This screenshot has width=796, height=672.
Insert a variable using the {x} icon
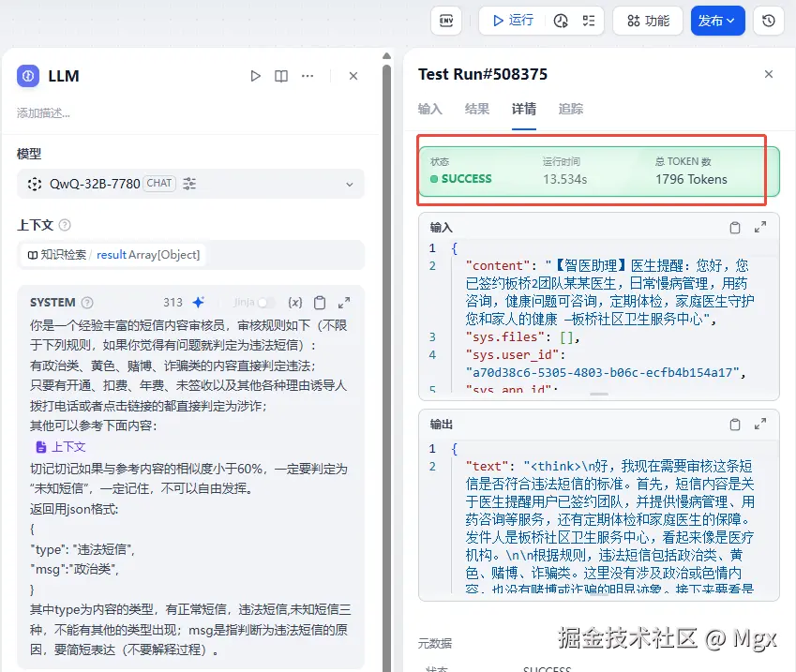pyautogui.click(x=294, y=302)
